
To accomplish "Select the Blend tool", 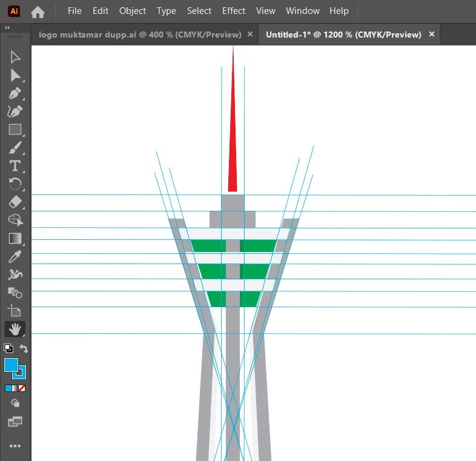I will 15,293.
